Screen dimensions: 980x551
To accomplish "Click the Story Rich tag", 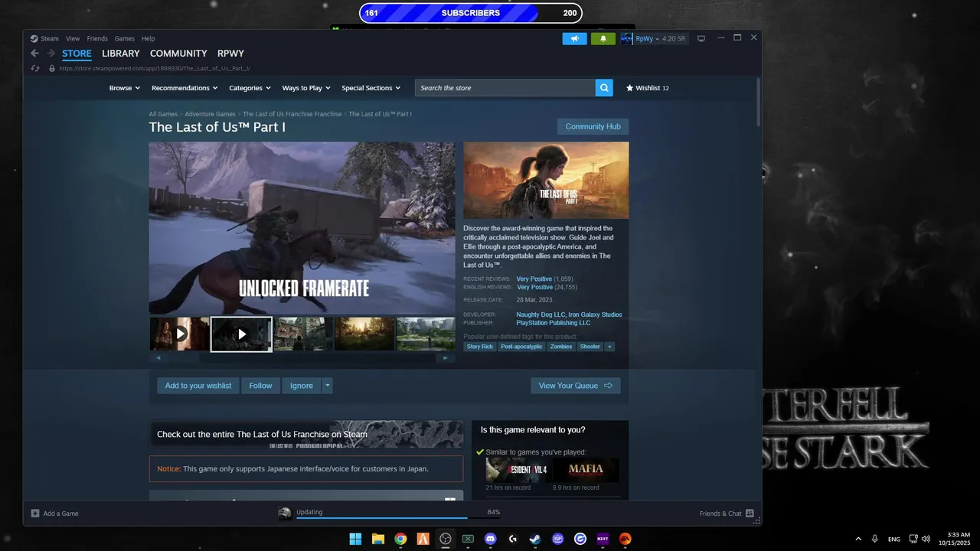I will tap(480, 347).
